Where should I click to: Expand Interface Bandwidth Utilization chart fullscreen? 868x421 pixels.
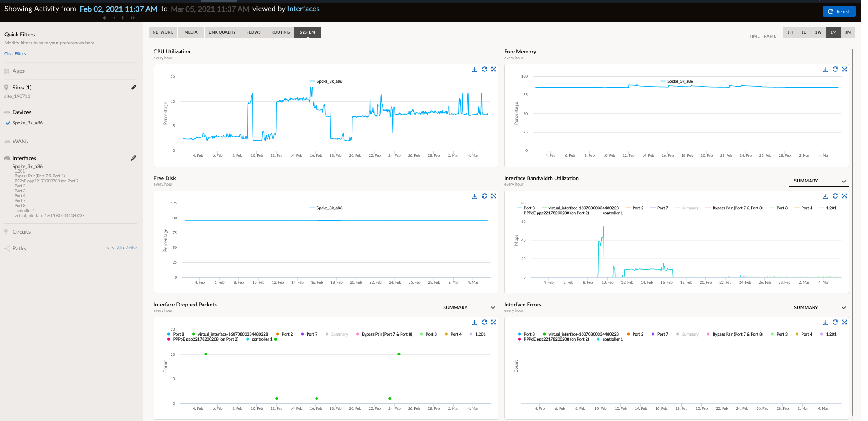tap(844, 196)
